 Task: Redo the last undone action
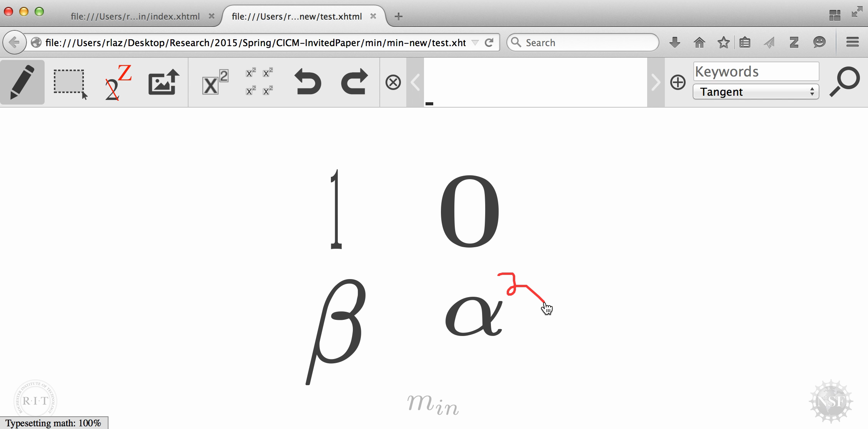354,82
